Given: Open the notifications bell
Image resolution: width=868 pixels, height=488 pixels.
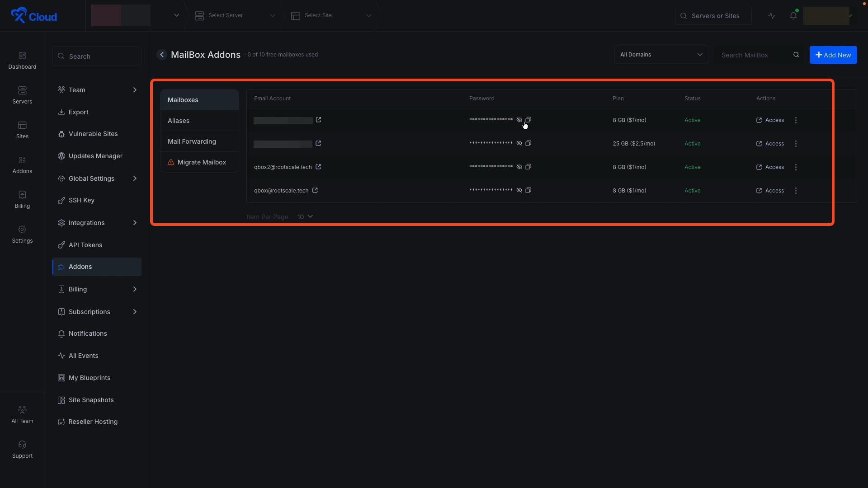Looking at the screenshot, I should tap(793, 16).
